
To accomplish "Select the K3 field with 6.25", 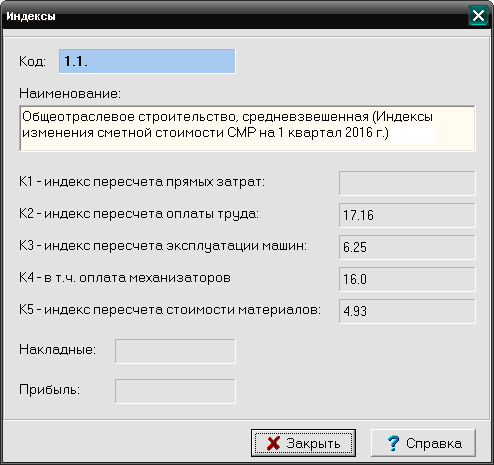I will (x=407, y=247).
